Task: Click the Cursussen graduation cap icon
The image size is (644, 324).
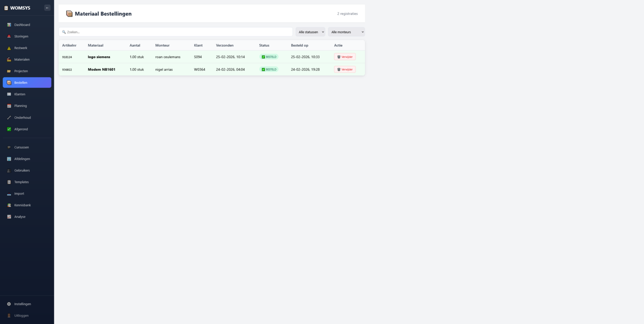Action: 9,147
